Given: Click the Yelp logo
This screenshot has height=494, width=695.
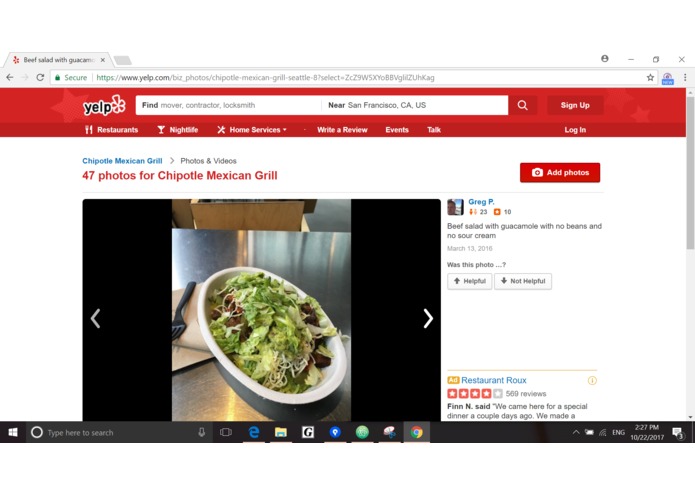Looking at the screenshot, I should pos(104,105).
